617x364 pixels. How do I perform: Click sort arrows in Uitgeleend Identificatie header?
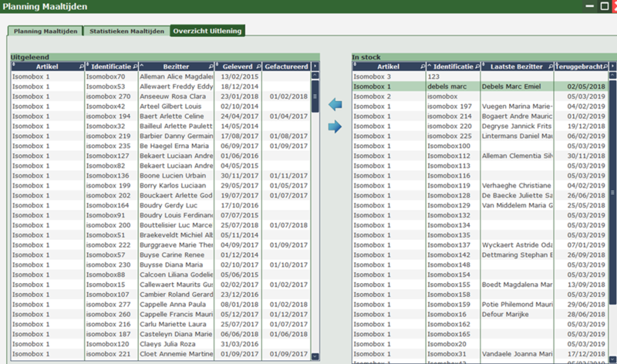click(87, 67)
